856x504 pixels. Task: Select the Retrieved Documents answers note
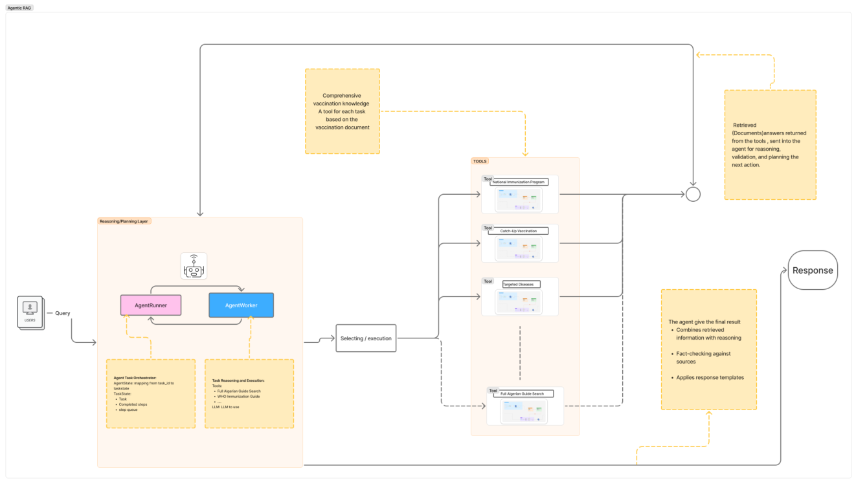click(770, 144)
